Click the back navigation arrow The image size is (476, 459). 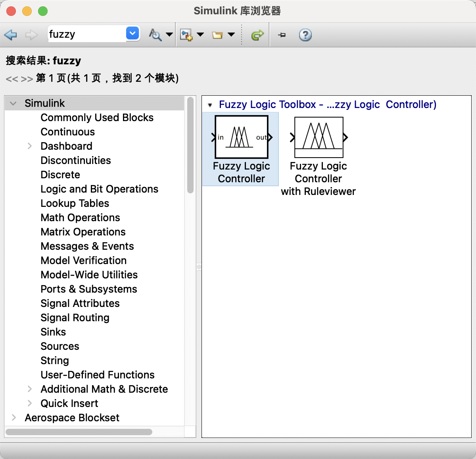click(11, 35)
